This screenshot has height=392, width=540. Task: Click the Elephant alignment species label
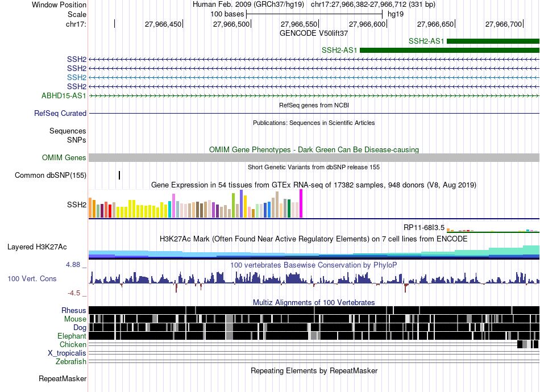click(72, 336)
